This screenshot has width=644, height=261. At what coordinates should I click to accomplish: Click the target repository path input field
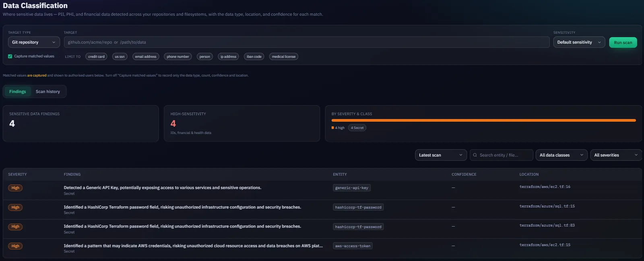pos(307,42)
